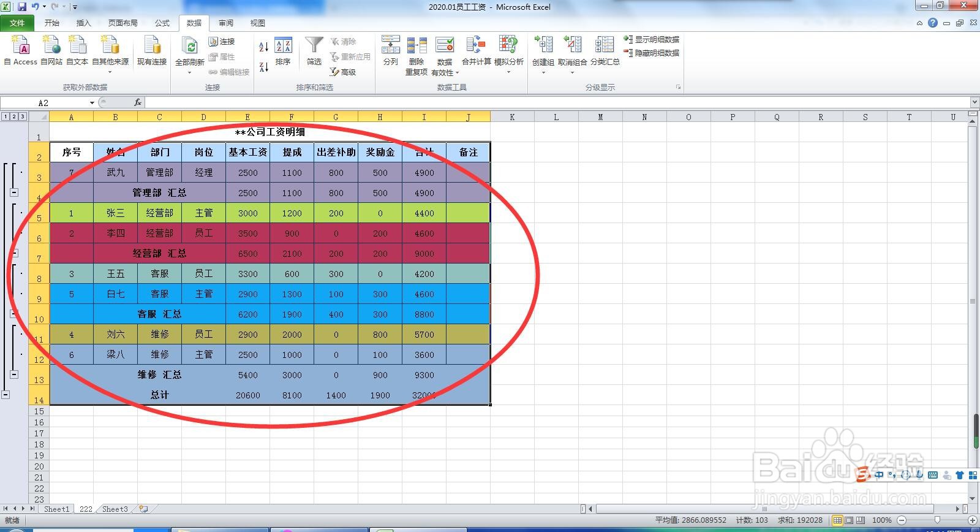Switch to the 视图 ribbon tab
This screenshot has height=532, width=980.
(258, 23)
